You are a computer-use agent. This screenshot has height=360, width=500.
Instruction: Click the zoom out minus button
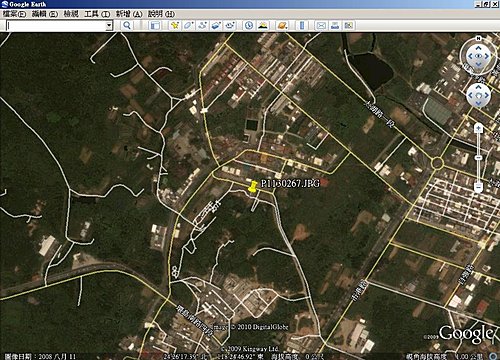(x=478, y=187)
